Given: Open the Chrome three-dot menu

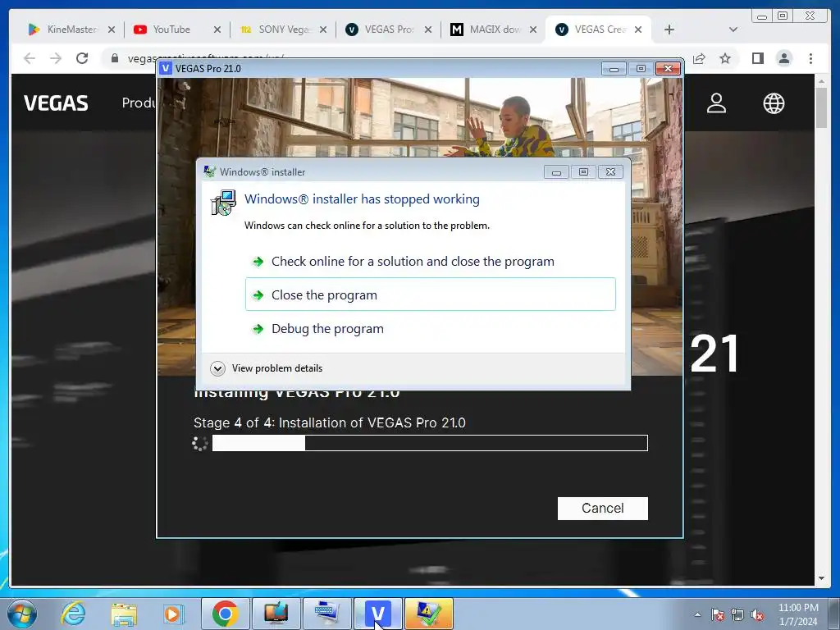Looking at the screenshot, I should pos(810,58).
